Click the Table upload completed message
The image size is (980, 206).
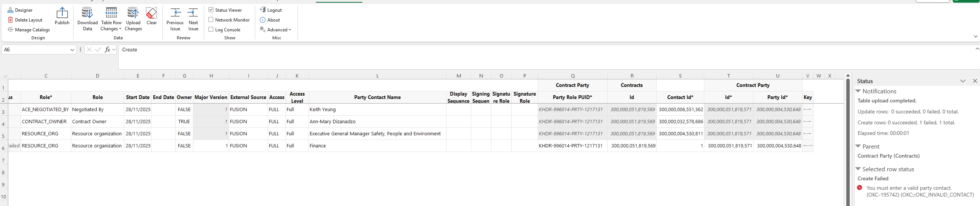[x=887, y=101]
